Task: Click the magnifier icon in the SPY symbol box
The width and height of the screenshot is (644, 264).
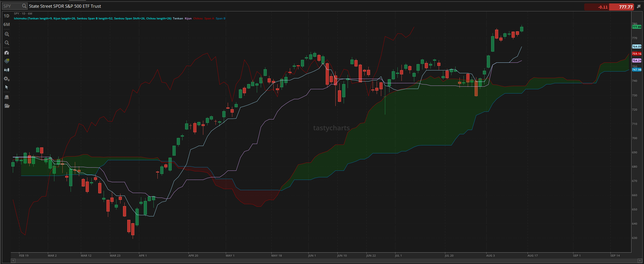Action: click(24, 6)
